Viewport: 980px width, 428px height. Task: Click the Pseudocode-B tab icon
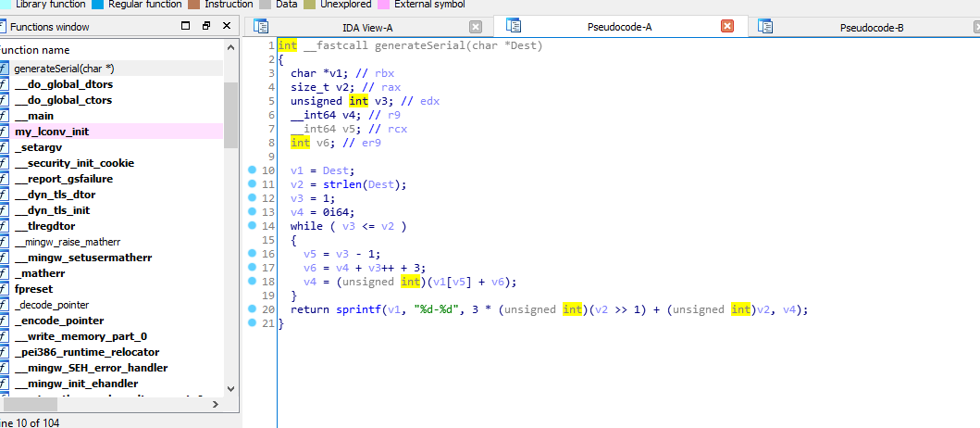click(765, 26)
